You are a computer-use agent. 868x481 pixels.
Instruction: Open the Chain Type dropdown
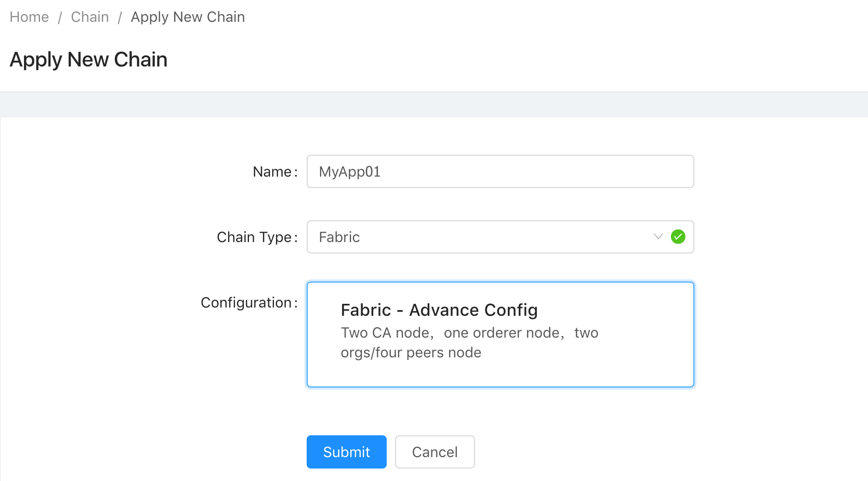[x=501, y=237]
